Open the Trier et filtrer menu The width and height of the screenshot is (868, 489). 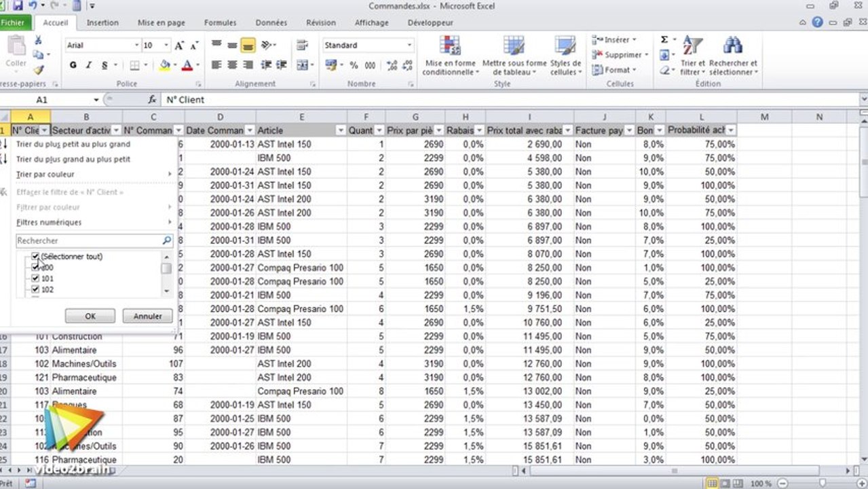[x=692, y=56]
